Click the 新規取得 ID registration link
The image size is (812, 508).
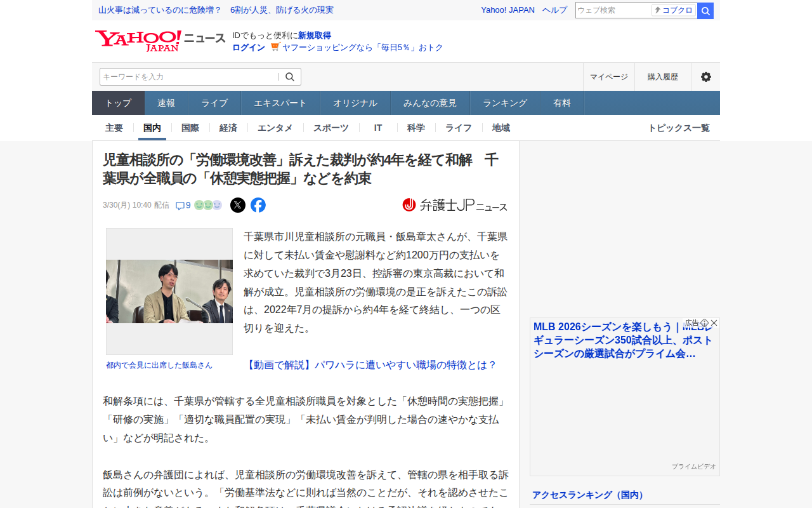(315, 36)
